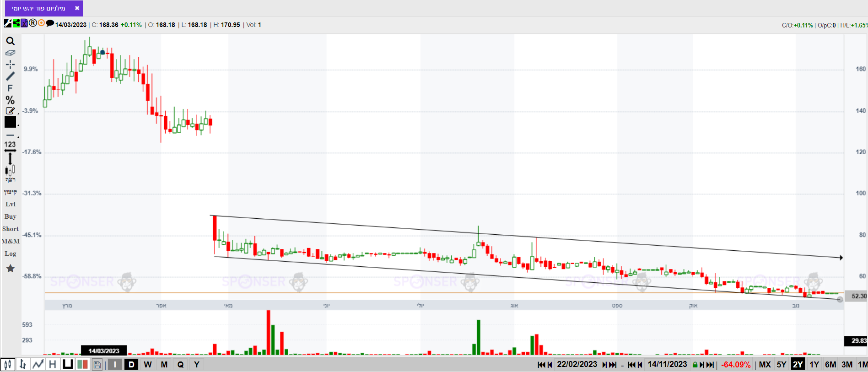Select the purple Hebrew daily chart tab
The image size is (868, 372).
coord(44,8)
